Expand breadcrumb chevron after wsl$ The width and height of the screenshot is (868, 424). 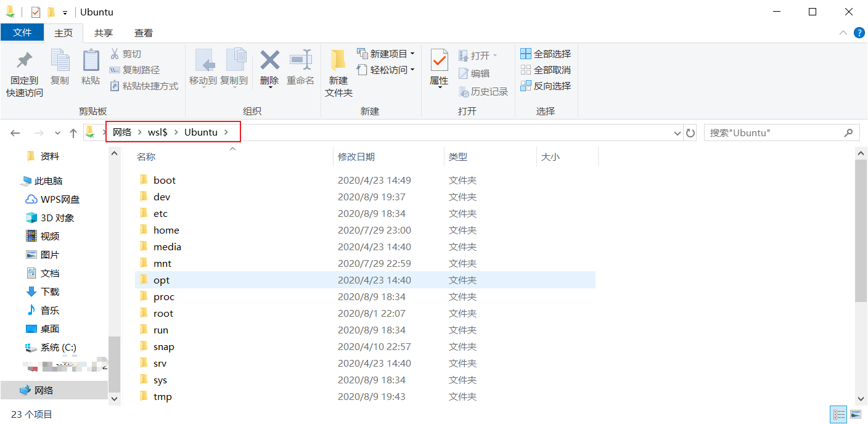pos(176,132)
